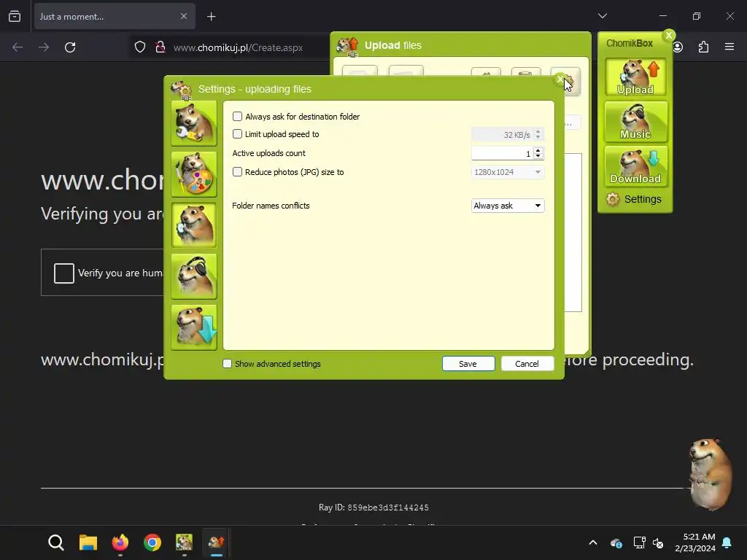Close the ChomikBox panel
The image size is (747, 560).
click(x=669, y=35)
